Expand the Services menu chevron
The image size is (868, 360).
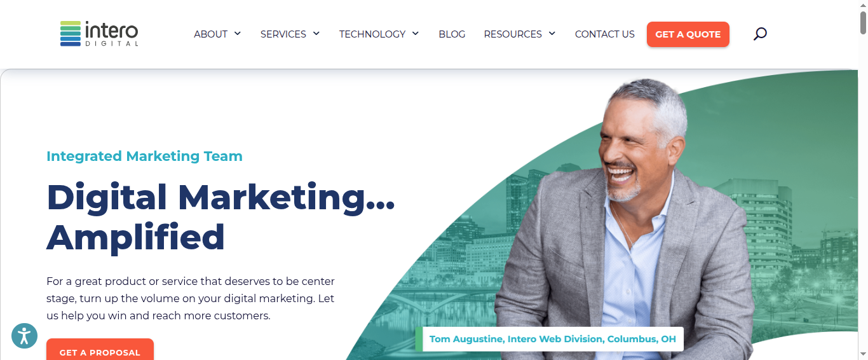pyautogui.click(x=316, y=34)
